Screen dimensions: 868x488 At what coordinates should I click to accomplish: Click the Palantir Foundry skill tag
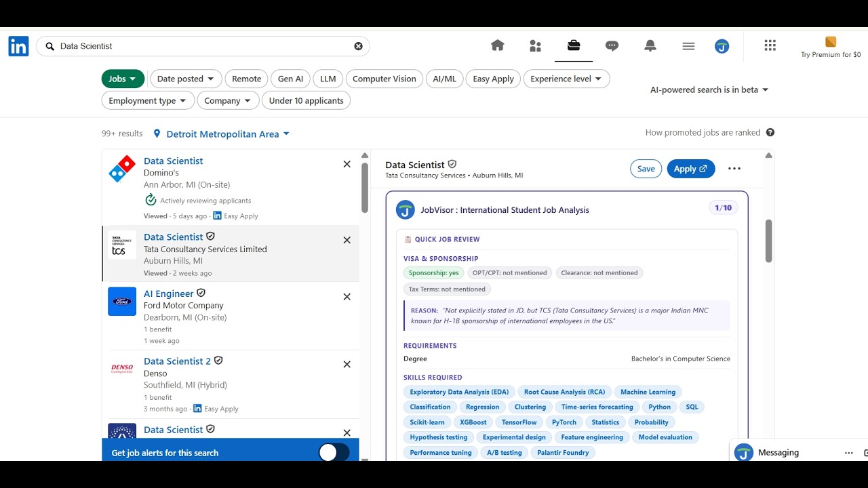tap(563, 453)
